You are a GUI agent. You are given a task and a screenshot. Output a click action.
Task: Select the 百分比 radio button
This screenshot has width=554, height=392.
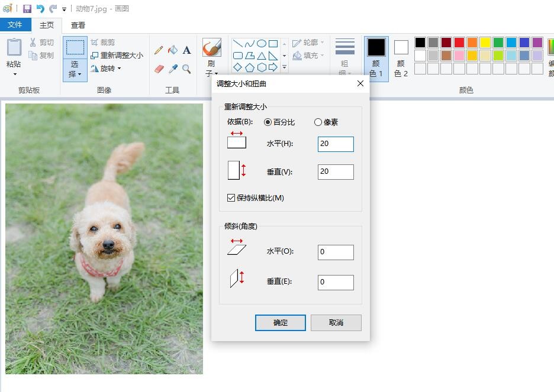268,122
